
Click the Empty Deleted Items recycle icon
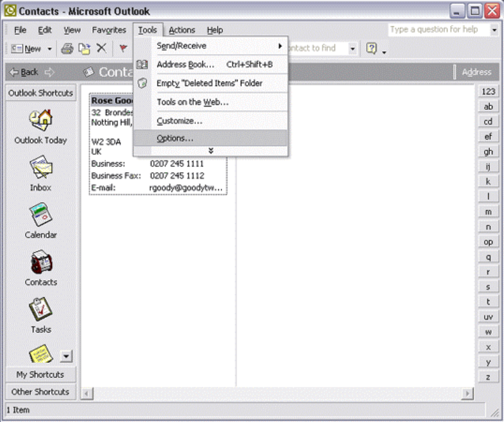pos(142,83)
